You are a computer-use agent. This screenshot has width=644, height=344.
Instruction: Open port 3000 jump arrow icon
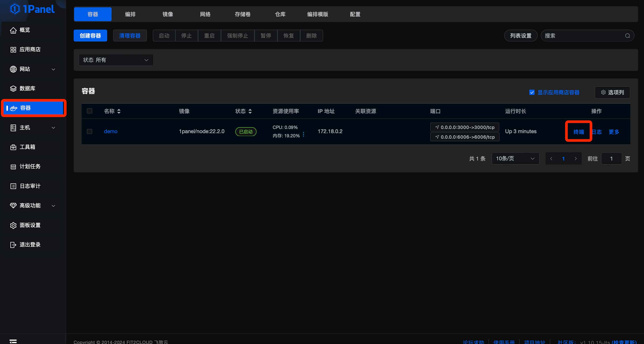pyautogui.click(x=437, y=127)
